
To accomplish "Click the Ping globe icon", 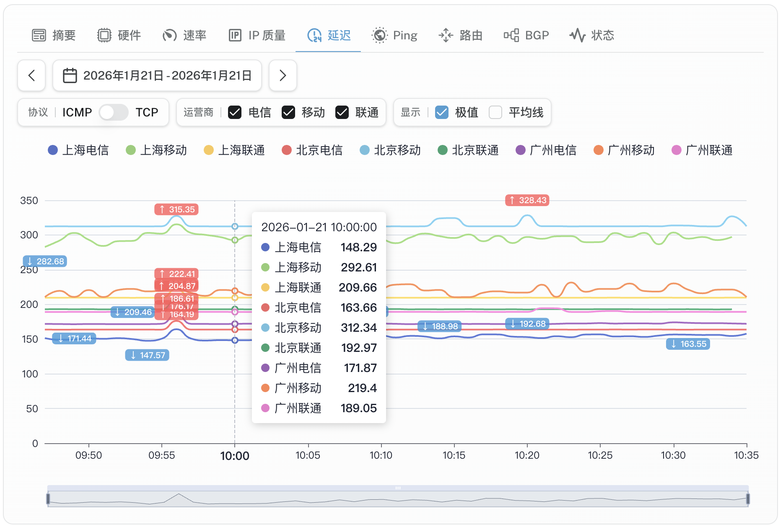I will (380, 35).
